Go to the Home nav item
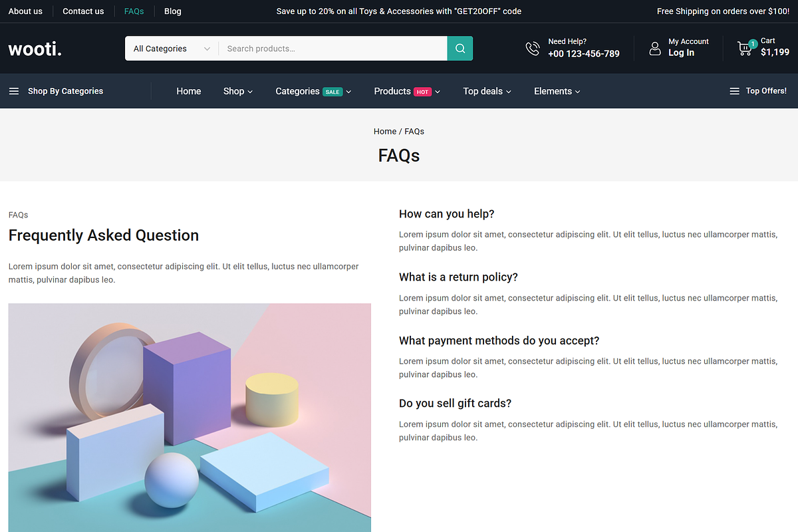The height and width of the screenshot is (532, 798). click(189, 91)
